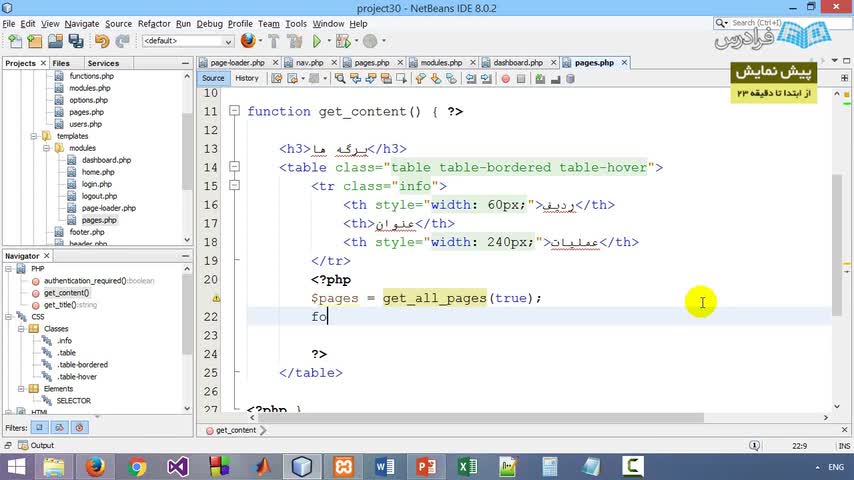Click the Firefox browser icon in toolbar
Screen dimensions: 854x480
[247, 41]
